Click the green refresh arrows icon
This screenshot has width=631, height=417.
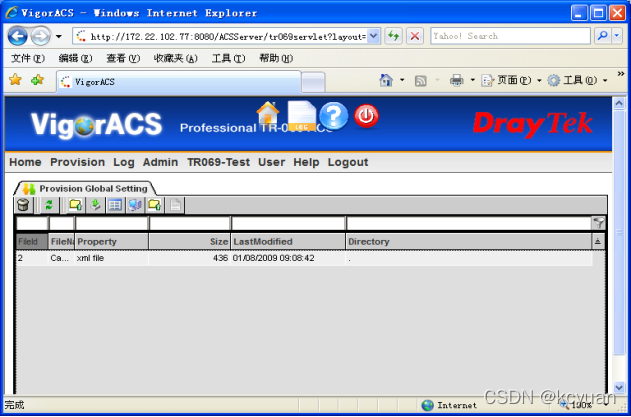pos(49,205)
